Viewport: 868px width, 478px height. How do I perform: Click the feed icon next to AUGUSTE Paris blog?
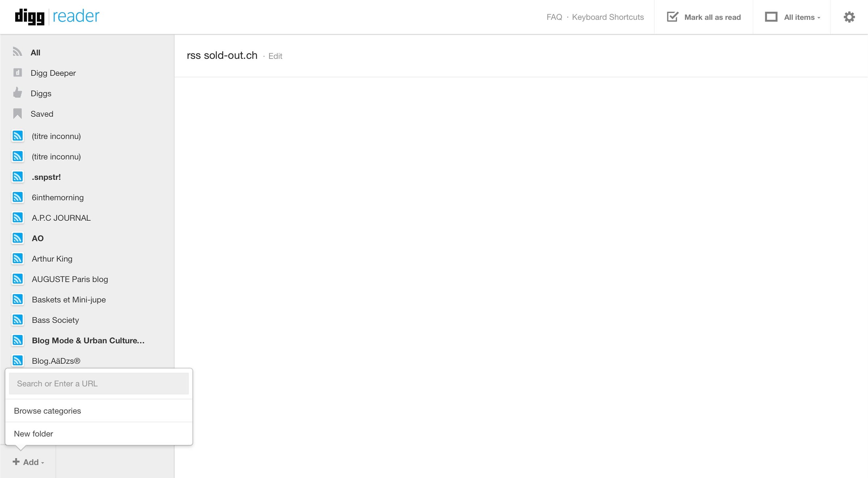pos(18,279)
